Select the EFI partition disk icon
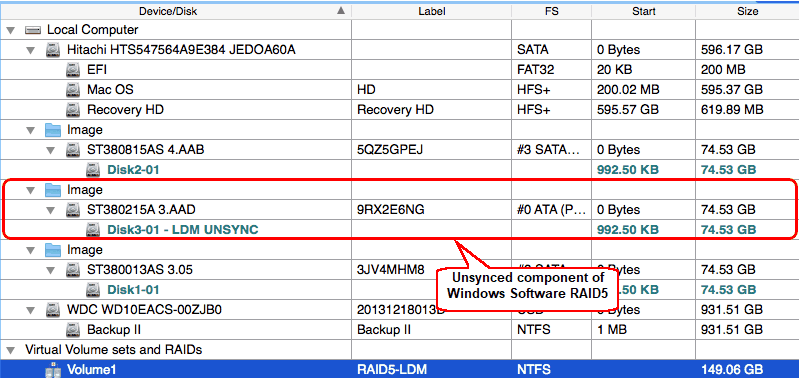 [73, 70]
